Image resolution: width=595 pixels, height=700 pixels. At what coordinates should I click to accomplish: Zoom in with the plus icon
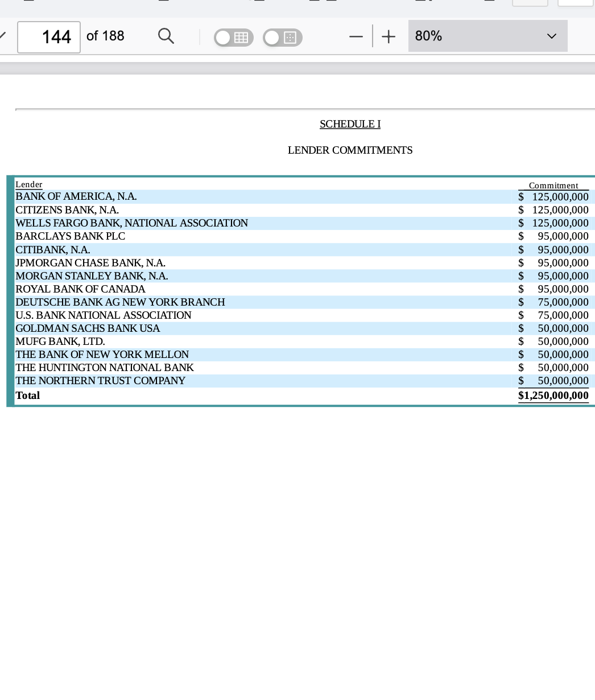389,36
